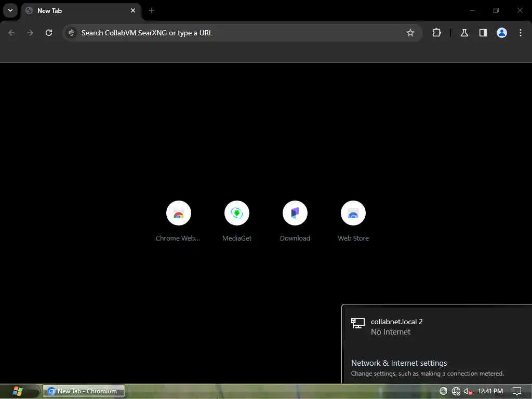Restore down the Chromium window
The image size is (532, 399).
point(496,10)
